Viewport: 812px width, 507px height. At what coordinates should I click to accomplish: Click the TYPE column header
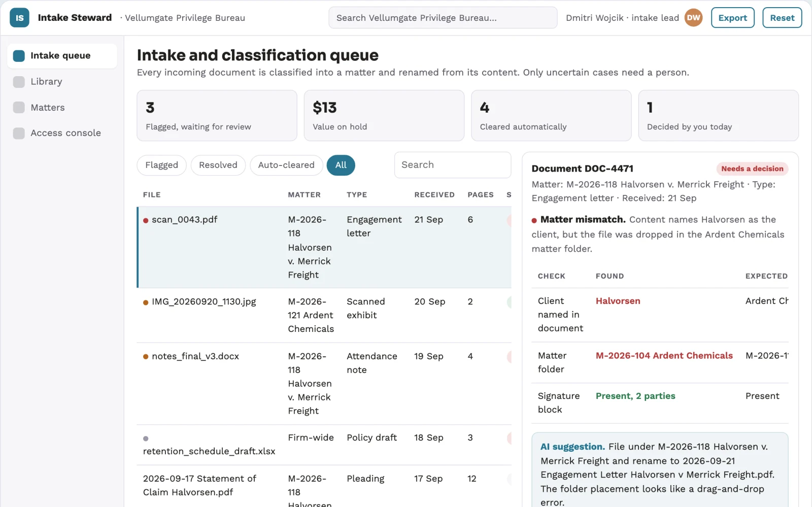tap(357, 195)
